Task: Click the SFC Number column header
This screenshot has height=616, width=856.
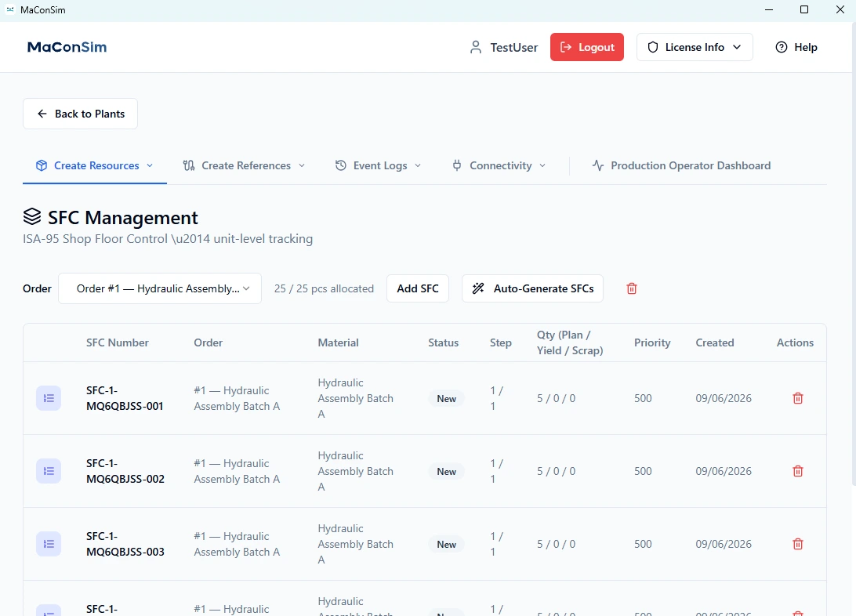Action: point(118,342)
